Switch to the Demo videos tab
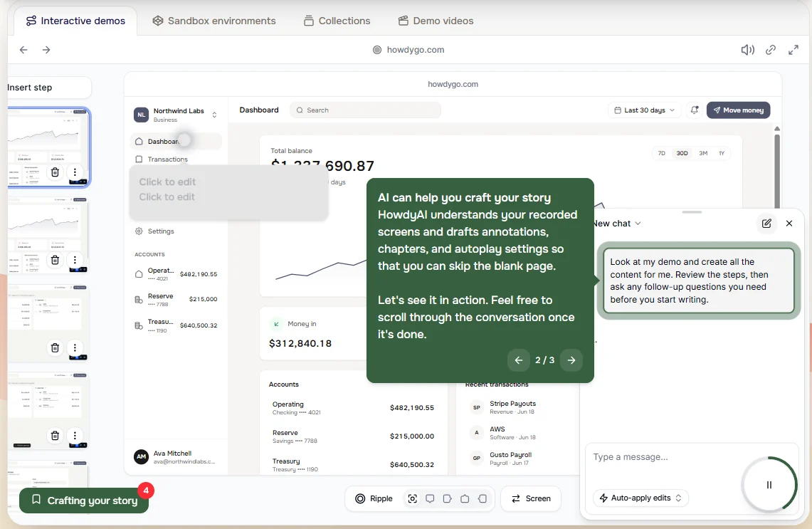The width and height of the screenshot is (812, 529). [436, 21]
